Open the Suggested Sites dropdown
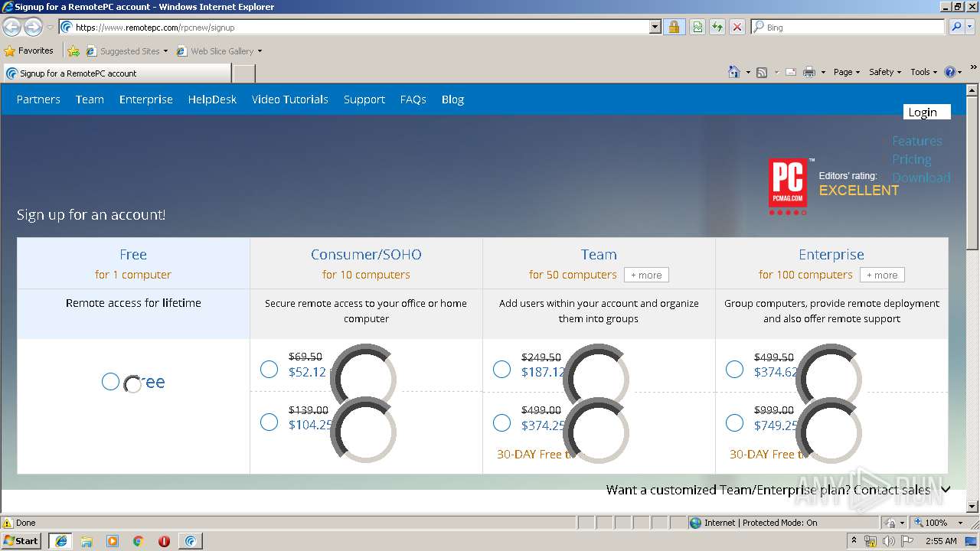Screen dimensions: 980x551 165,51
